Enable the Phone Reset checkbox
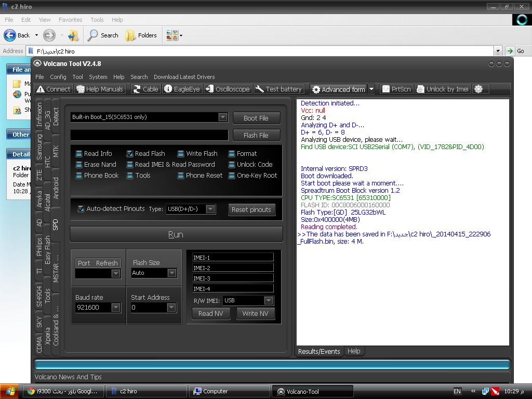This screenshot has width=532, height=399. 181,176
